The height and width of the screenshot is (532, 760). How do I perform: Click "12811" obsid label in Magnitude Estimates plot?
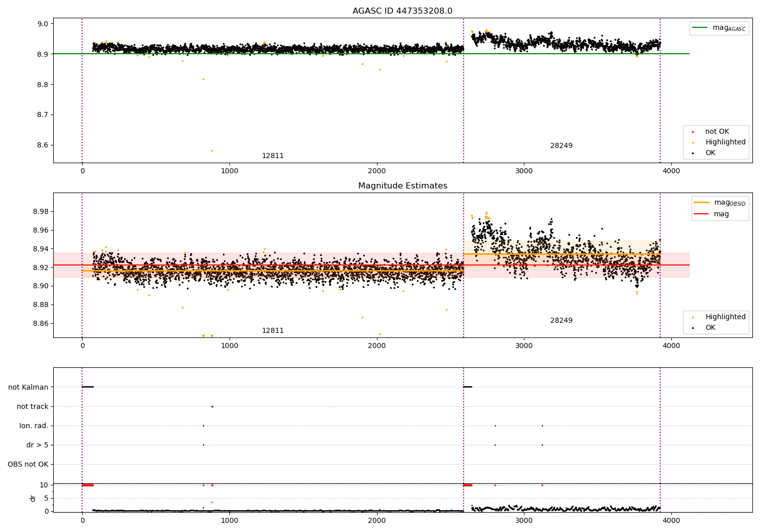click(273, 331)
